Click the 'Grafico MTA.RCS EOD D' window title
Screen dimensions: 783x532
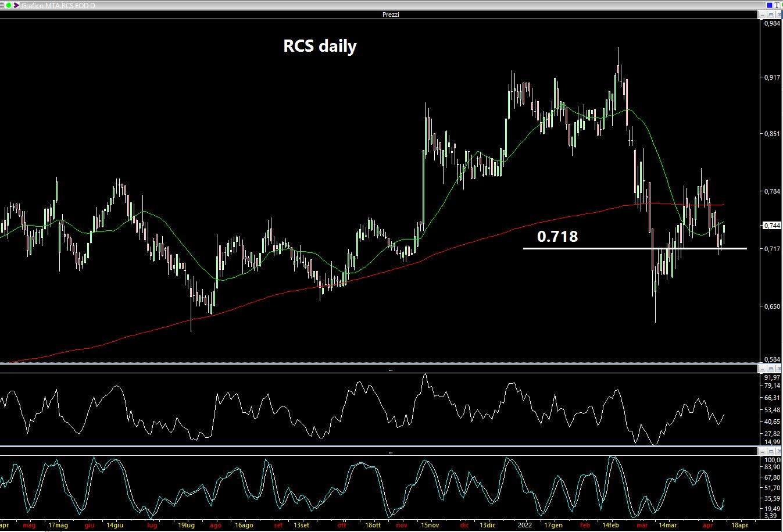(58, 5)
